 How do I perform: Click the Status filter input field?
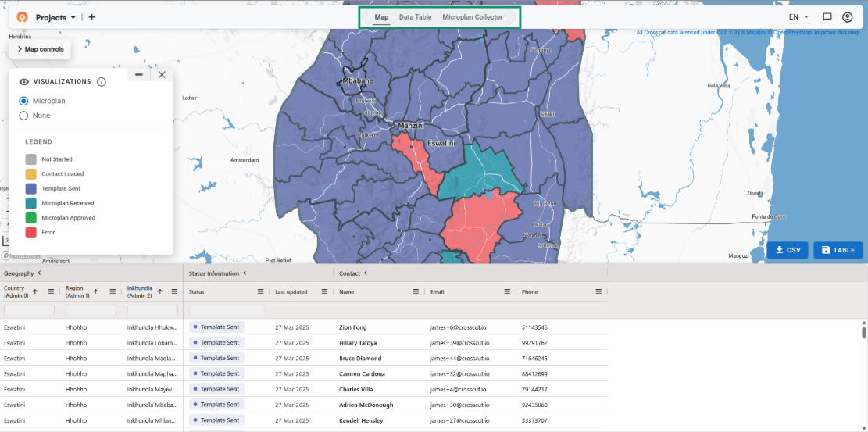pos(227,310)
